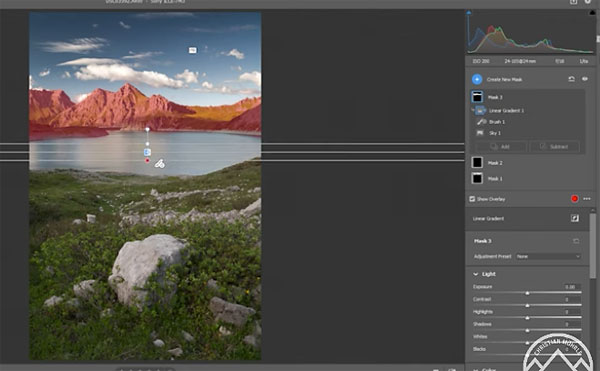This screenshot has height=371, width=600.
Task: Toggle the shadow clipping triangle on the histogram
Action: pyautogui.click(x=469, y=13)
